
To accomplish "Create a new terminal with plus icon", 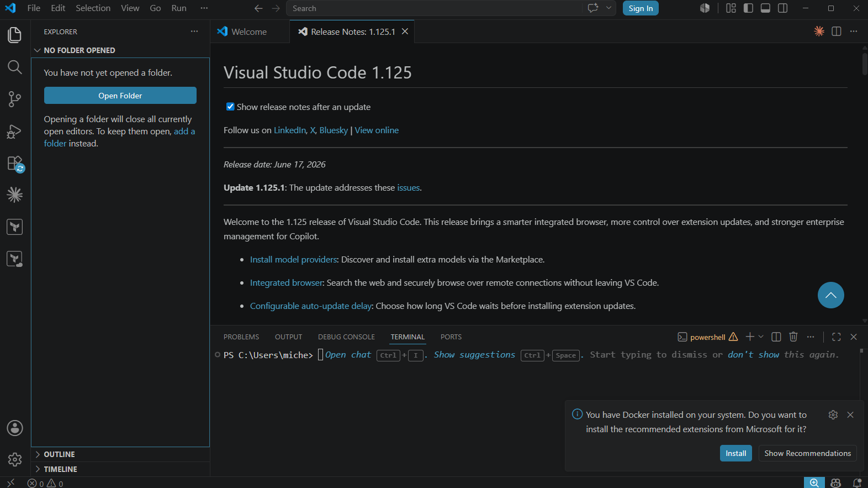I will point(750,337).
